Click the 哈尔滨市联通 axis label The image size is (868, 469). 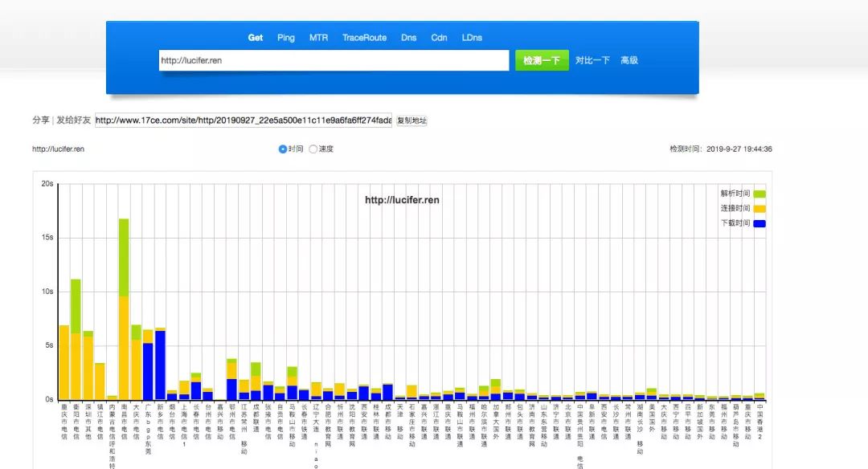484,426
